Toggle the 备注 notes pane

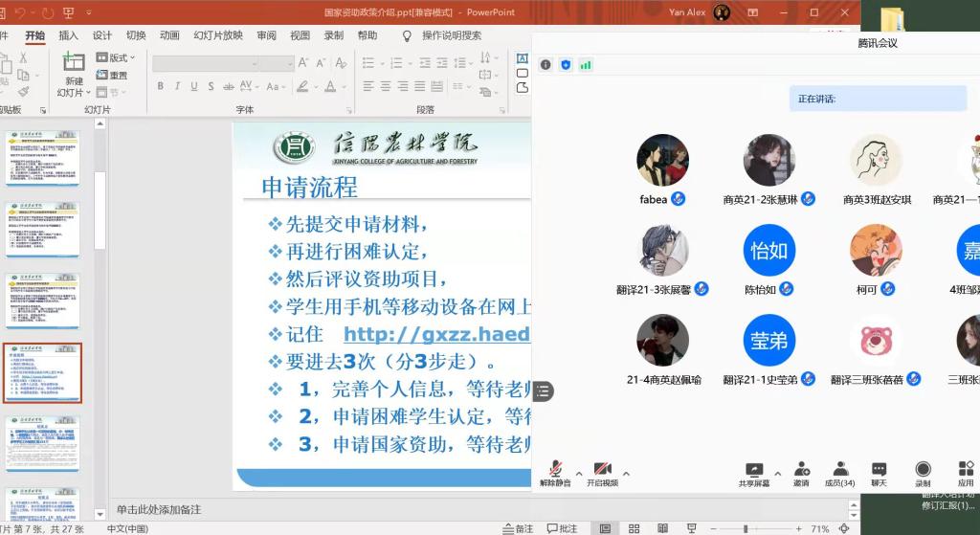pos(519,528)
